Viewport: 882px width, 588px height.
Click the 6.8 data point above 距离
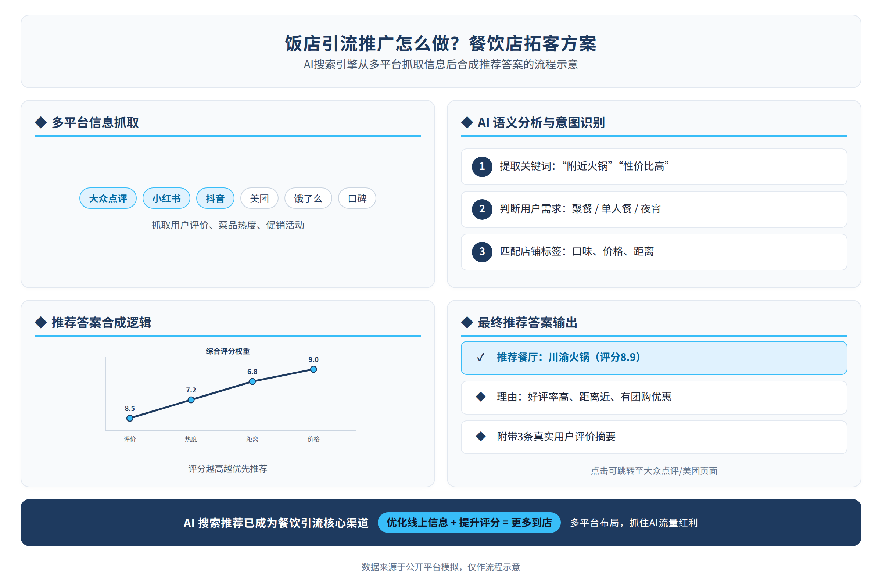point(252,381)
